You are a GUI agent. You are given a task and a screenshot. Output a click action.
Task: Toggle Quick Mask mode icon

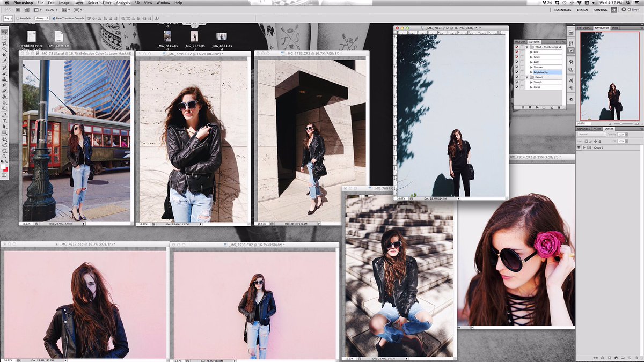click(x=4, y=175)
